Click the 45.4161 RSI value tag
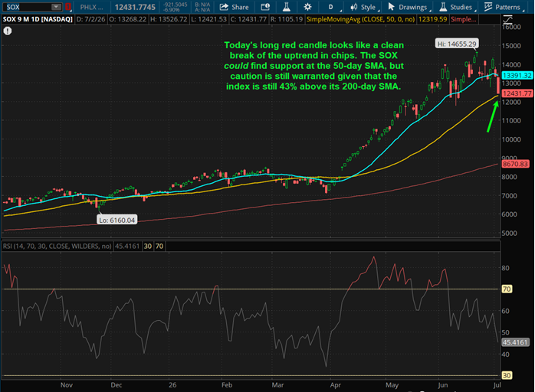 coord(515,342)
